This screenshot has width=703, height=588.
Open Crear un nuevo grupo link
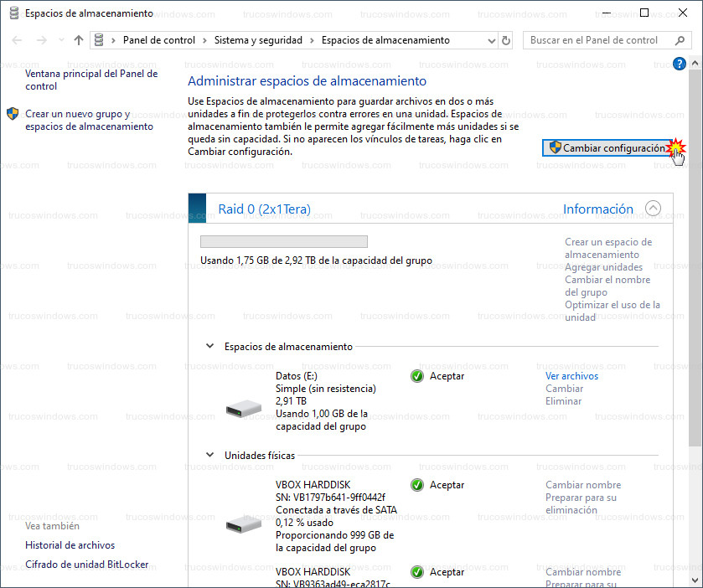89,120
